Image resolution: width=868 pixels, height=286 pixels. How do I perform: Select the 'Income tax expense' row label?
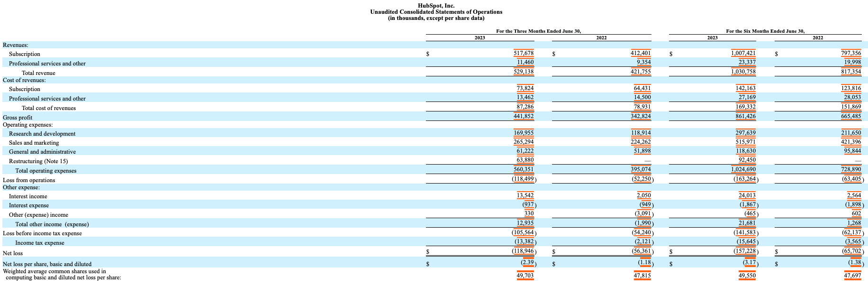40,243
